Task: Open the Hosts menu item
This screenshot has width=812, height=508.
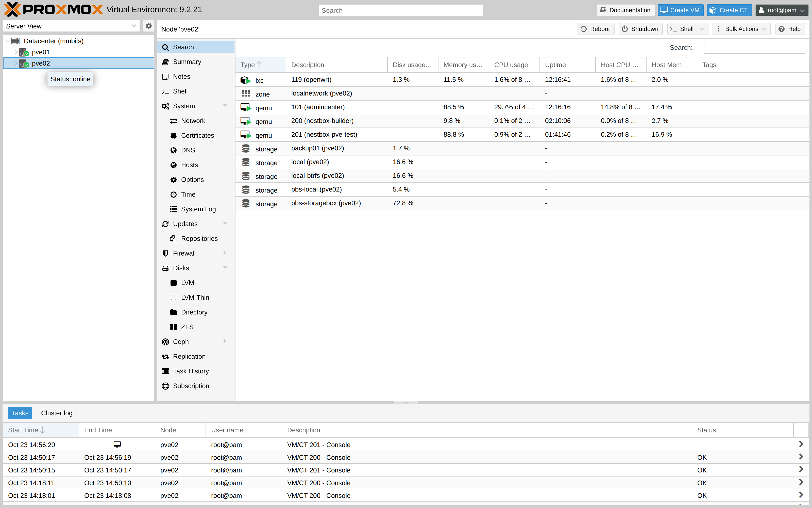Action: (196, 165)
